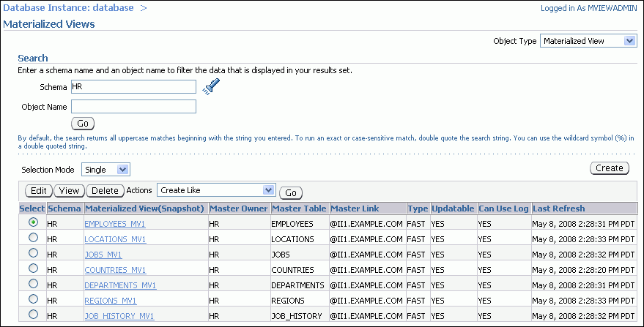Select the COUNTRIES_MV1 row radio button
The height and width of the screenshot is (327, 644).
(33, 268)
